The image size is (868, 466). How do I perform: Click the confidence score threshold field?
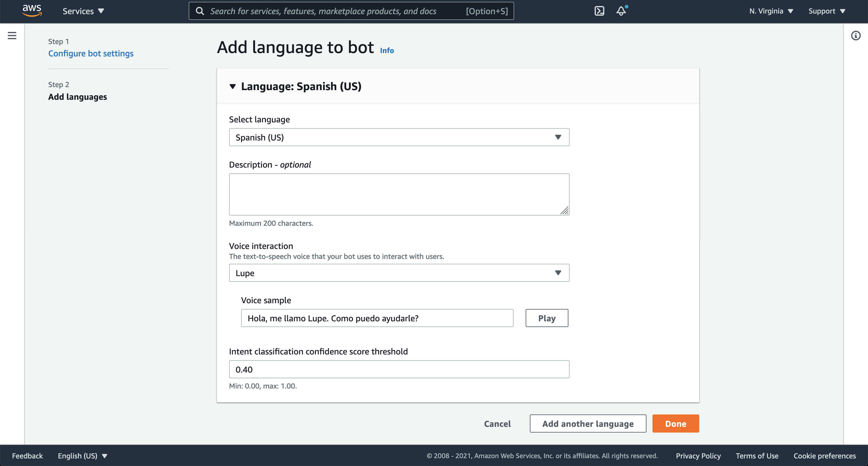[x=399, y=369]
